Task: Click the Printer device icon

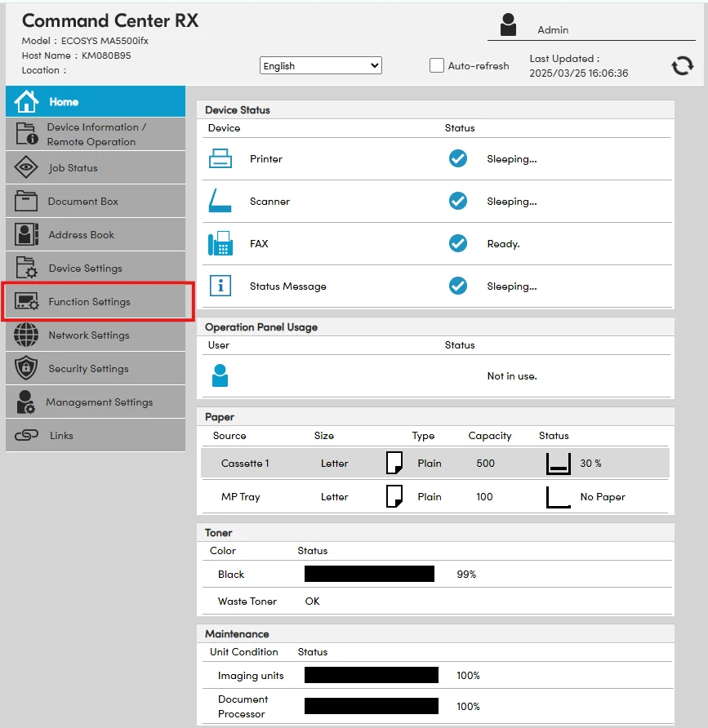Action: tap(220, 159)
